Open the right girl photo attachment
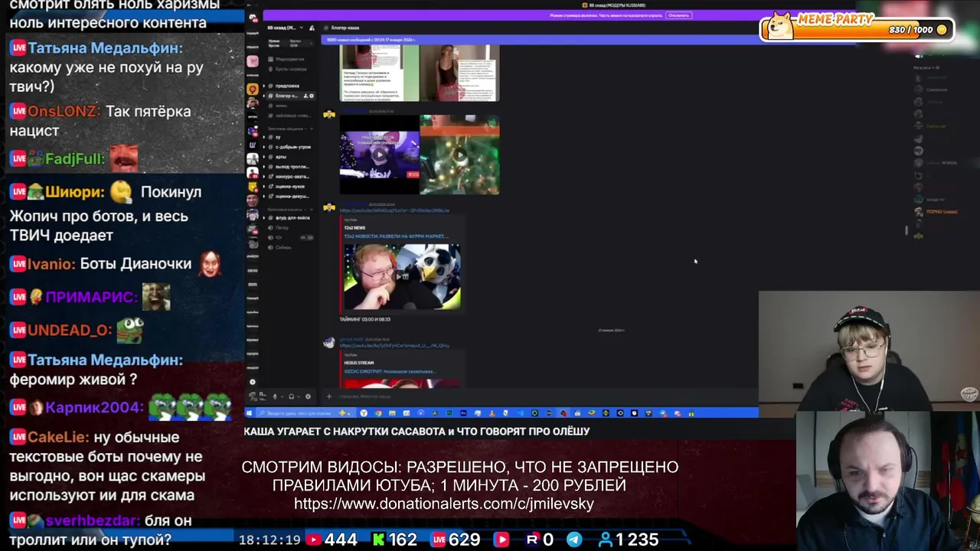Viewport: 980px width, 551px height. click(460, 73)
